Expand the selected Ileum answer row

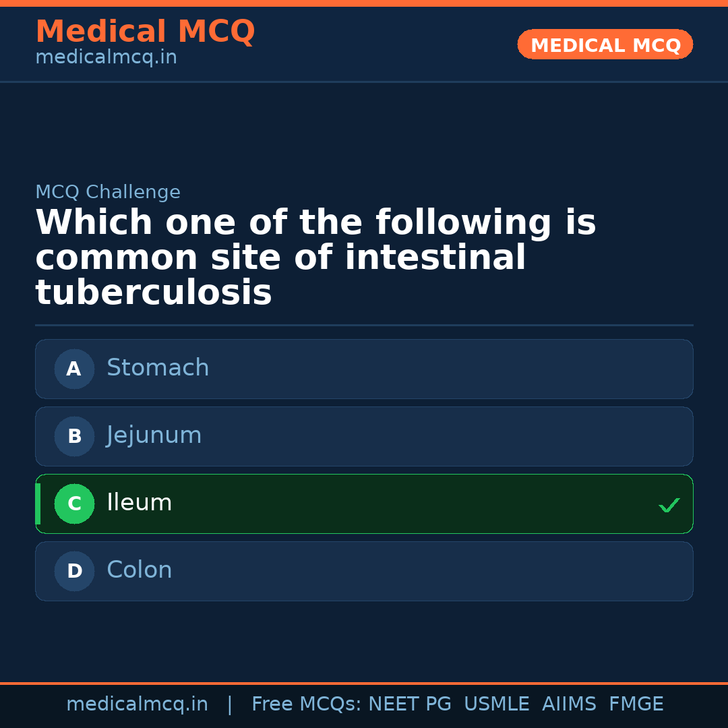(364, 504)
